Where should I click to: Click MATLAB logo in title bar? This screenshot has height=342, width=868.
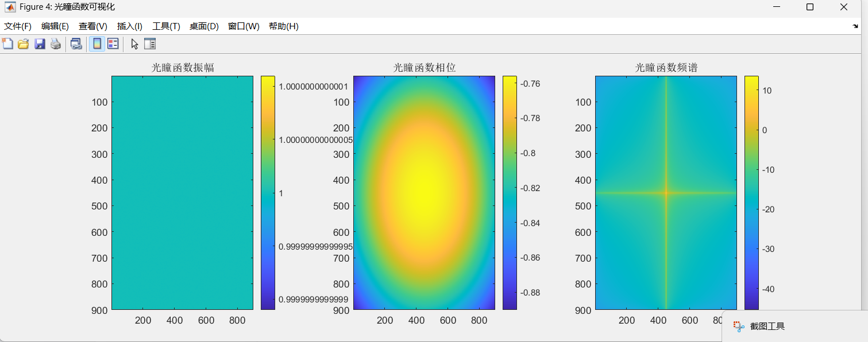click(x=10, y=7)
